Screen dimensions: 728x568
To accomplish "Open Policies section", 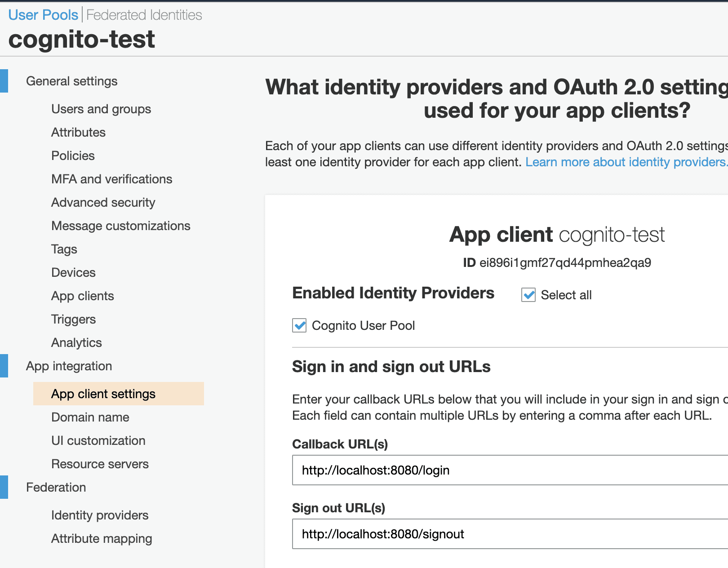I will pyautogui.click(x=73, y=155).
